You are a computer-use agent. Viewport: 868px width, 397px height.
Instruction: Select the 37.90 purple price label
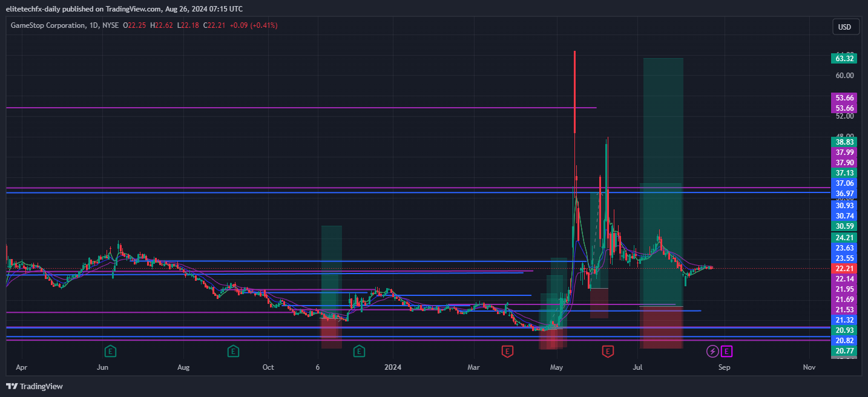click(844, 163)
